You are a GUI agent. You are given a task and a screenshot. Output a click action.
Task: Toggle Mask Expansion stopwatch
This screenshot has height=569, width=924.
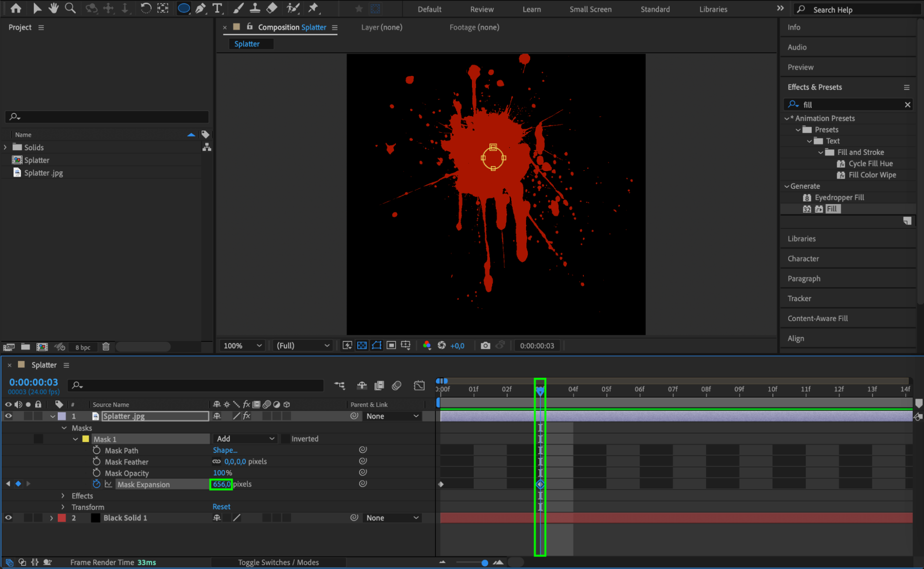pyautogui.click(x=96, y=484)
